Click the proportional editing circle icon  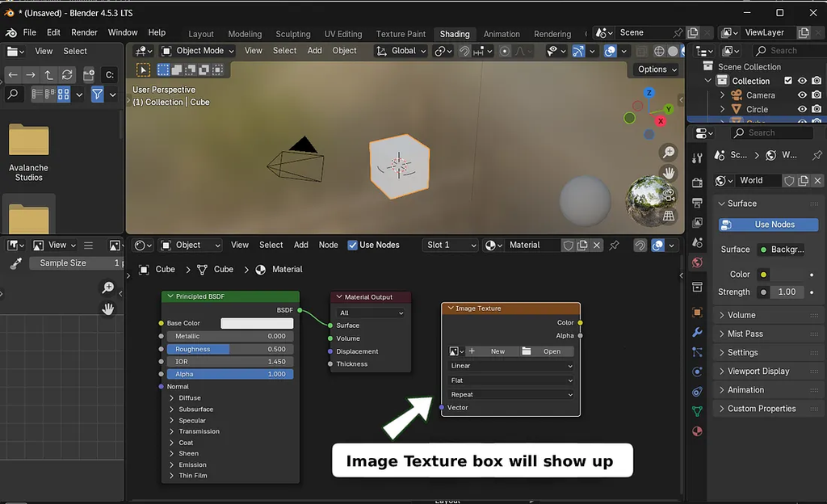504,52
